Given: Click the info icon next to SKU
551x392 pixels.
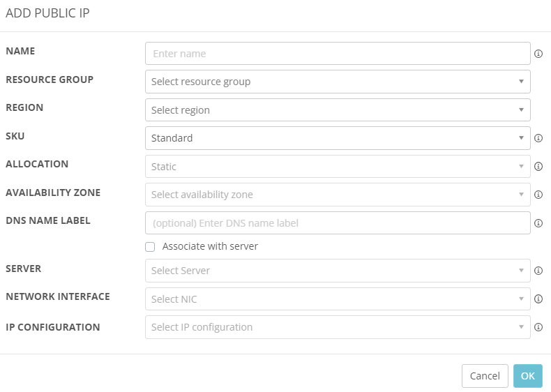Looking at the screenshot, I should 538,138.
